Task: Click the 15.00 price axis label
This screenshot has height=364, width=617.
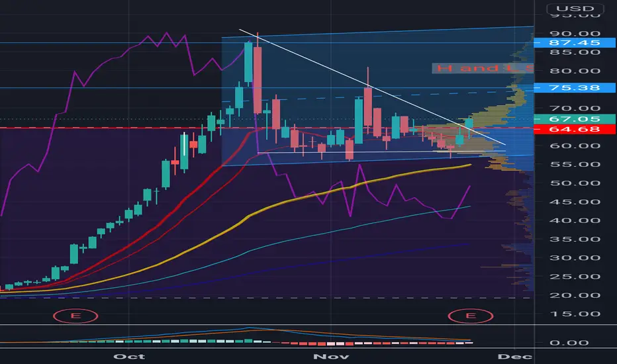Action: coord(575,314)
